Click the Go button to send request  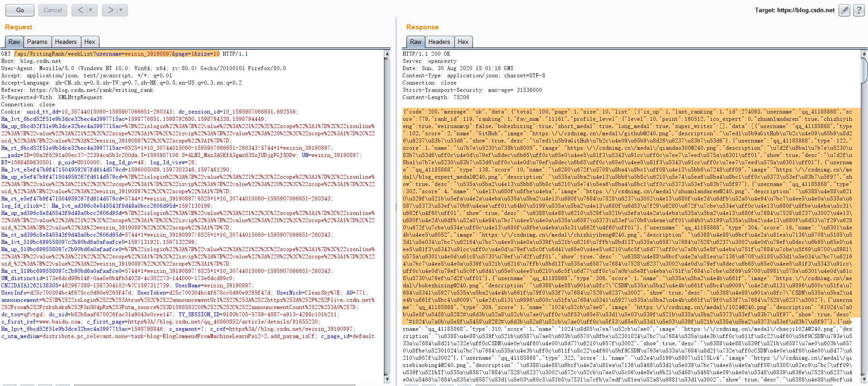pyautogui.click(x=20, y=10)
